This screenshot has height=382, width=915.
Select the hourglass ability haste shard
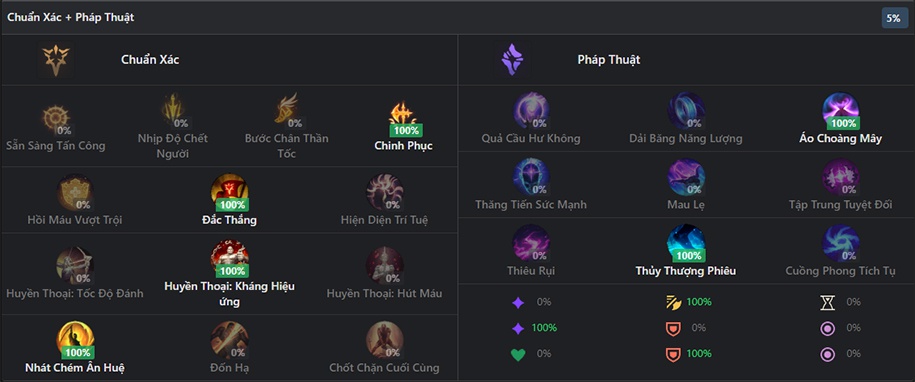tap(827, 302)
